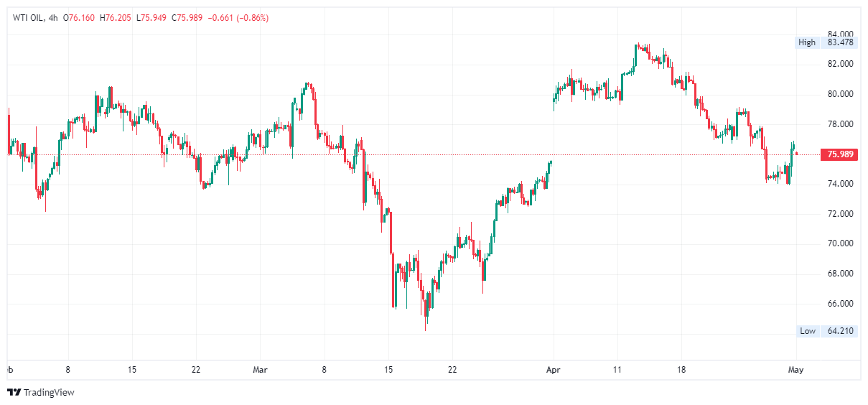Select the 68.000 price scale level
Viewport: 868px width, 405px height.
pyautogui.click(x=840, y=274)
